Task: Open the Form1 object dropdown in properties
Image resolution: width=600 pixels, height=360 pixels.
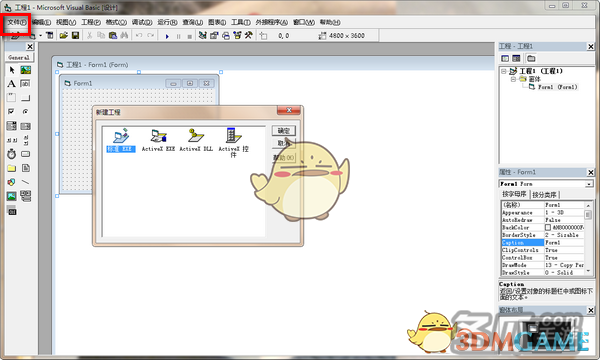Action: [x=589, y=184]
